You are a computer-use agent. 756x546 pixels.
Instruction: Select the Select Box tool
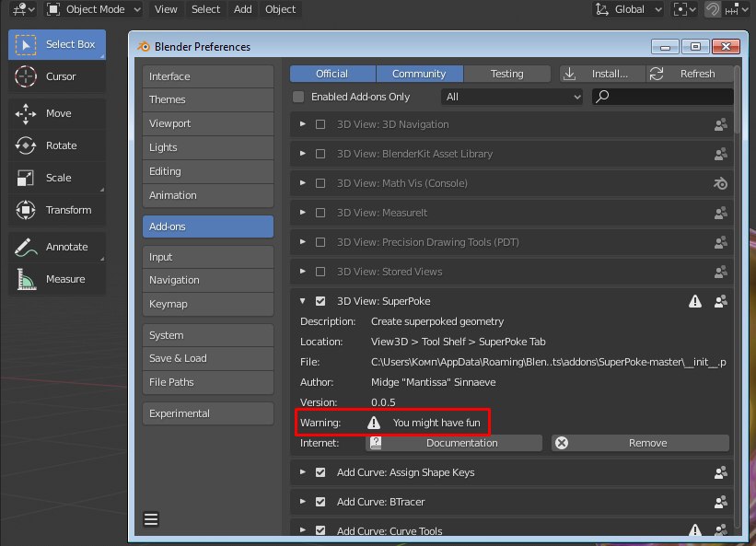coord(57,44)
